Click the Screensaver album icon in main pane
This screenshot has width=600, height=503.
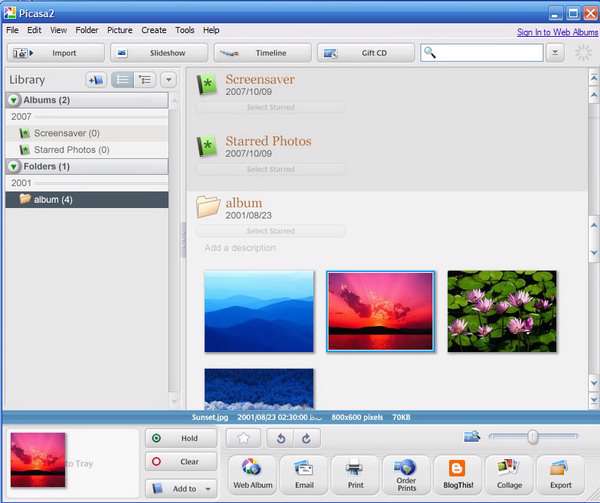click(207, 84)
